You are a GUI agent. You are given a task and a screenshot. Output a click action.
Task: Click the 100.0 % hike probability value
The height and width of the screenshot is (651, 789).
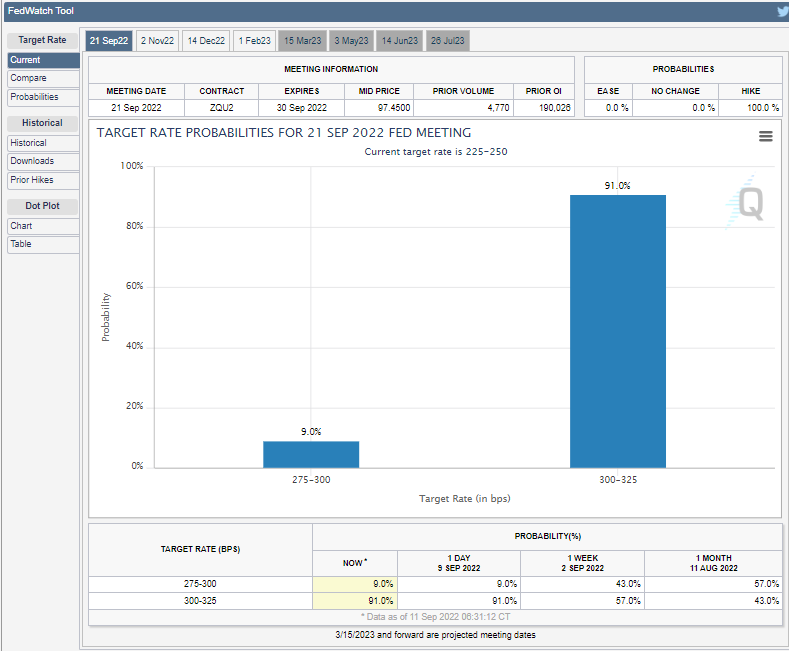(762, 108)
